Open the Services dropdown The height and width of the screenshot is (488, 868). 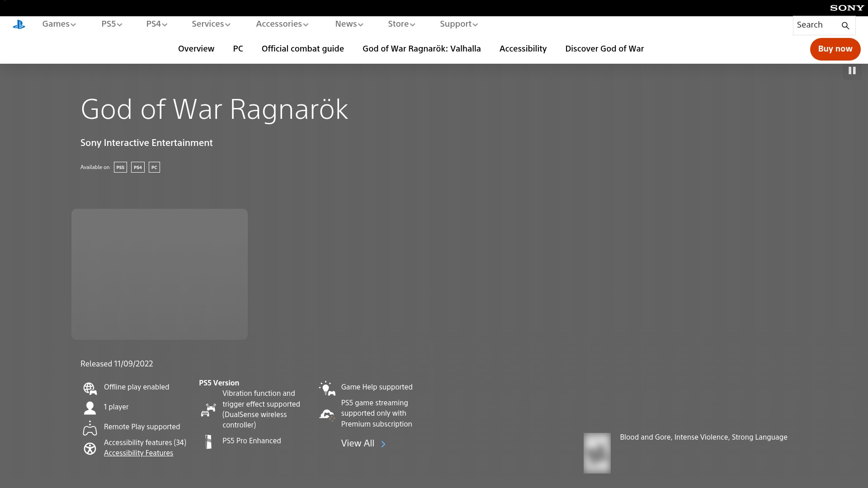[x=211, y=24]
